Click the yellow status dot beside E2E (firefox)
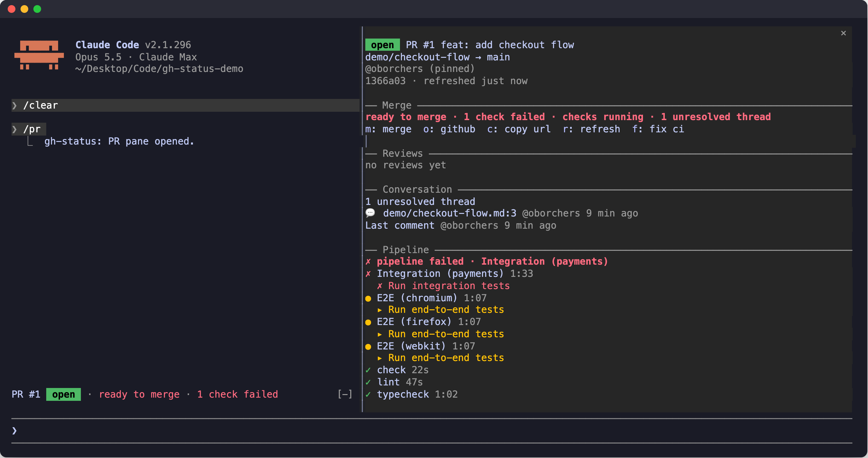Screen dimensions: 868x458 click(x=368, y=322)
